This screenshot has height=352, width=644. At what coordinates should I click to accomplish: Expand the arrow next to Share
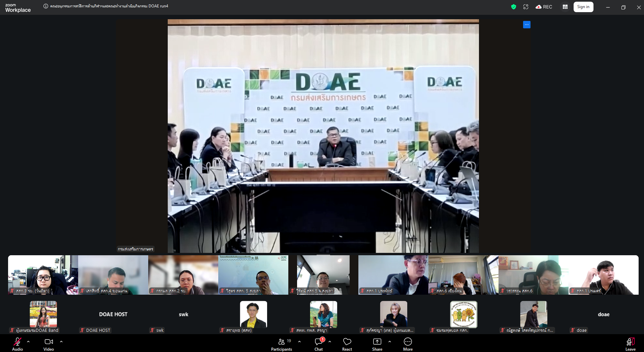tap(390, 342)
